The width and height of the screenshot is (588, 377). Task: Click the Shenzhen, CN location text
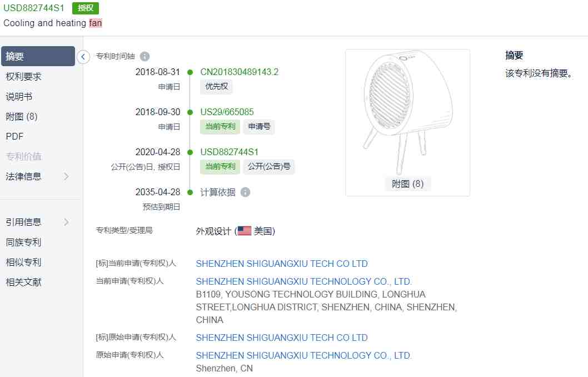point(224,368)
